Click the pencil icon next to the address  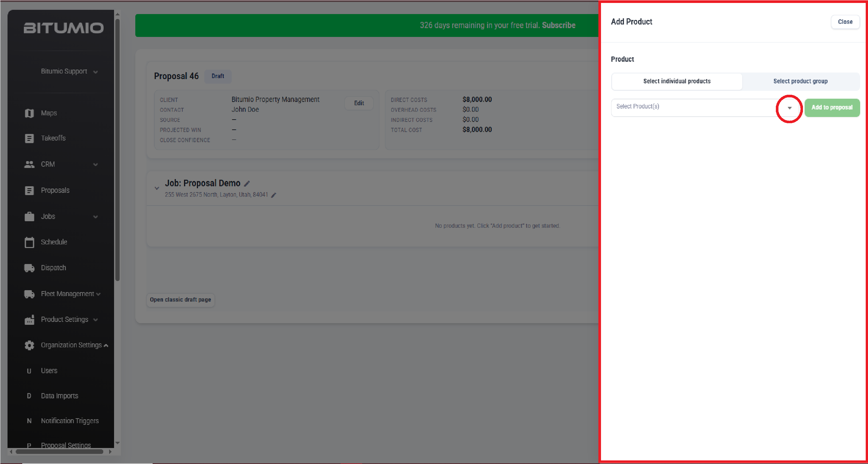274,195
